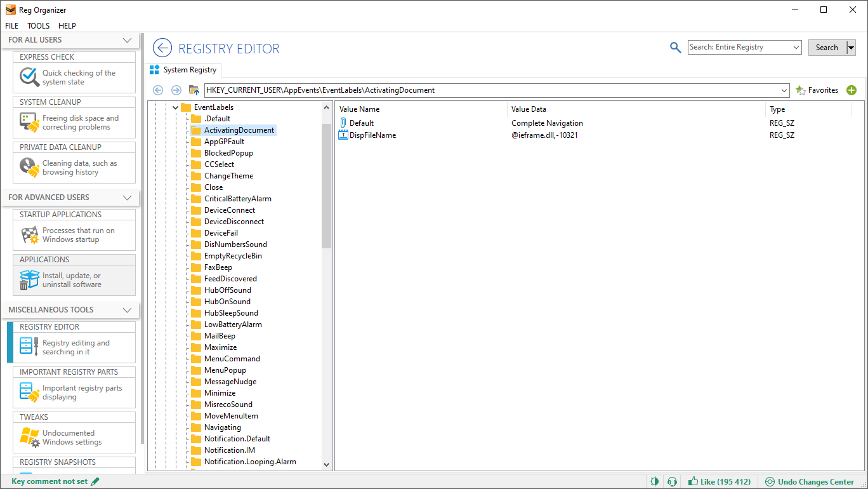The width and height of the screenshot is (868, 489).
Task: Add current key to Favorites with green plus
Action: click(x=852, y=90)
